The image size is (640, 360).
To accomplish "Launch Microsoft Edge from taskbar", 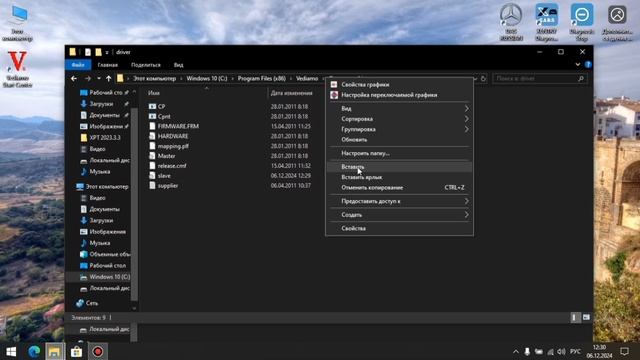I will (34, 351).
